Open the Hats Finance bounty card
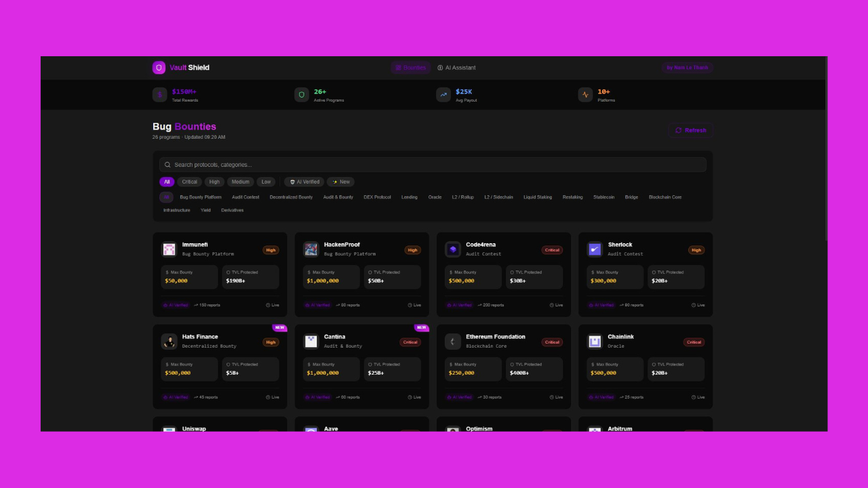The image size is (868, 488). coord(220,367)
